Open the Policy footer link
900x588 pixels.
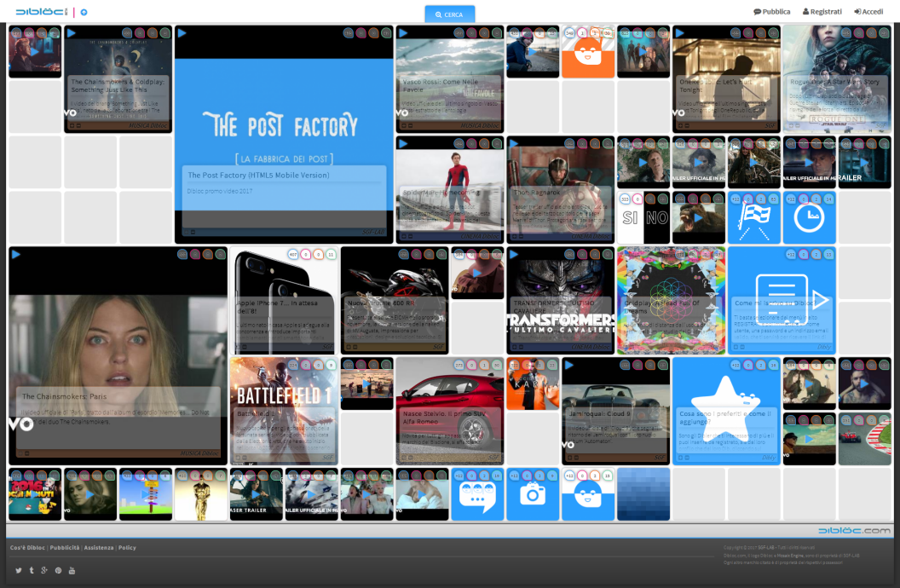tap(127, 548)
